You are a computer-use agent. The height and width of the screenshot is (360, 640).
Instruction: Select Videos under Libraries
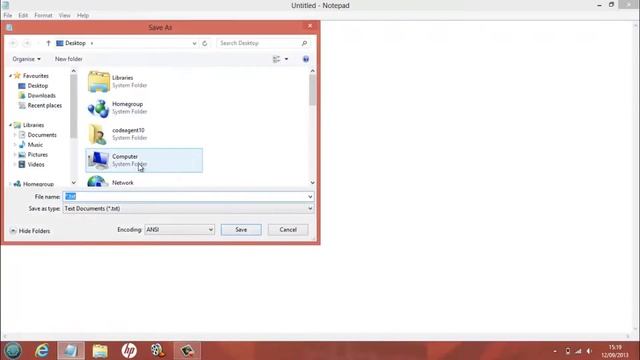[36, 164]
